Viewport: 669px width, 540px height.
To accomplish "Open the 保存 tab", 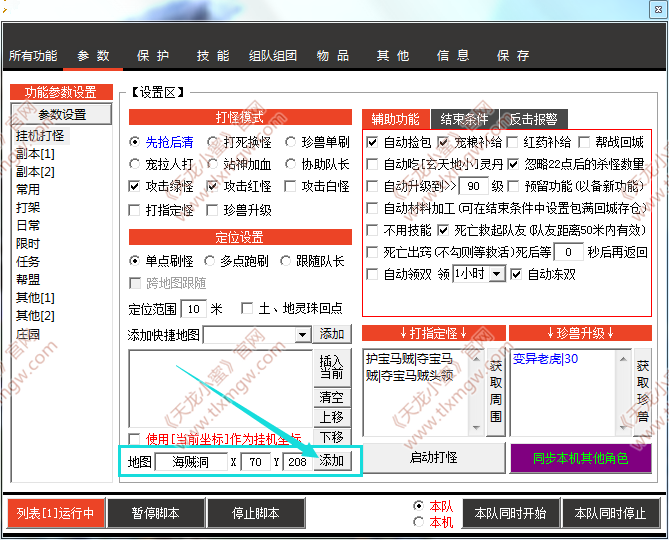I will (513, 55).
